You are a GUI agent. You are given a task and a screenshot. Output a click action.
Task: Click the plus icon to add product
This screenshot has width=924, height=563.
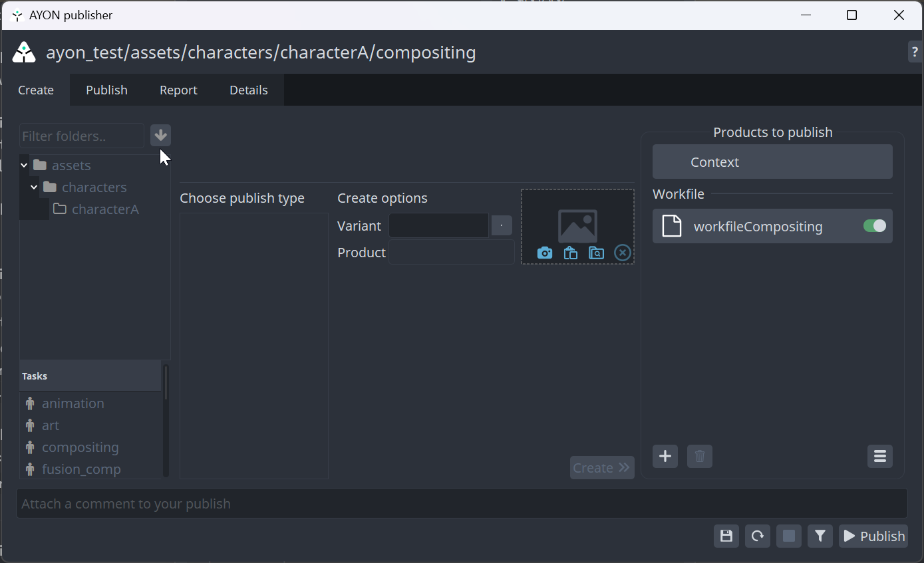point(665,456)
